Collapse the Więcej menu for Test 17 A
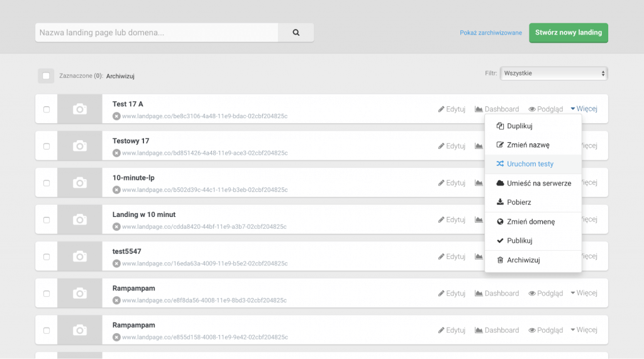The height and width of the screenshot is (359, 644). coord(584,109)
